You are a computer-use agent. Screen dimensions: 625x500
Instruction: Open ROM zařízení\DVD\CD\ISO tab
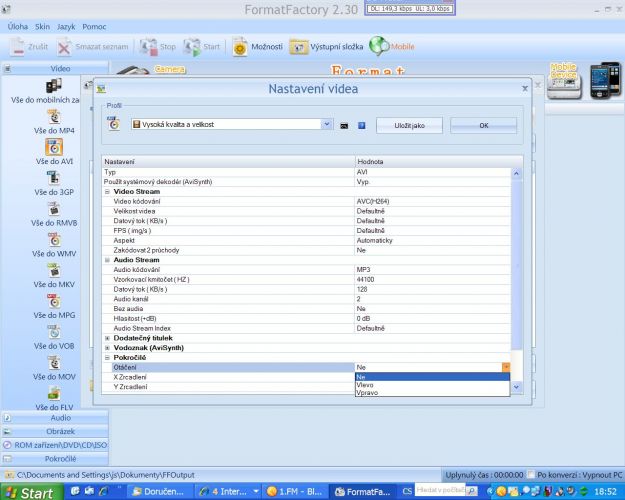(55, 445)
